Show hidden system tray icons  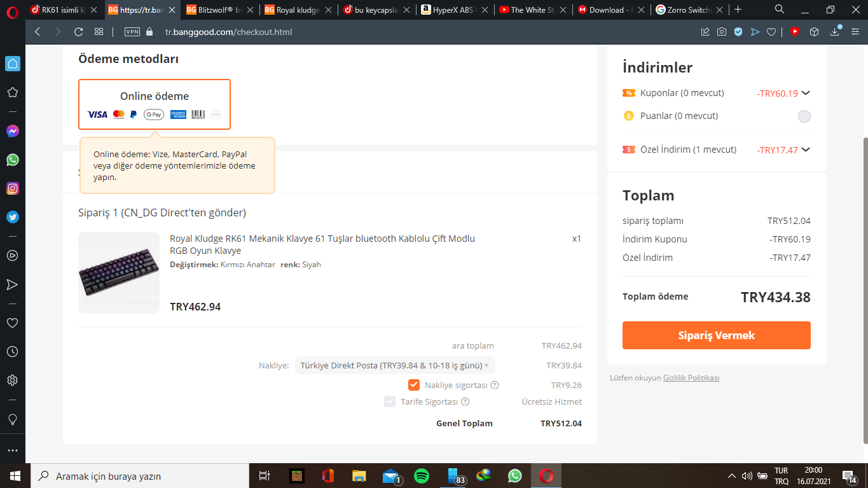pos(732,476)
